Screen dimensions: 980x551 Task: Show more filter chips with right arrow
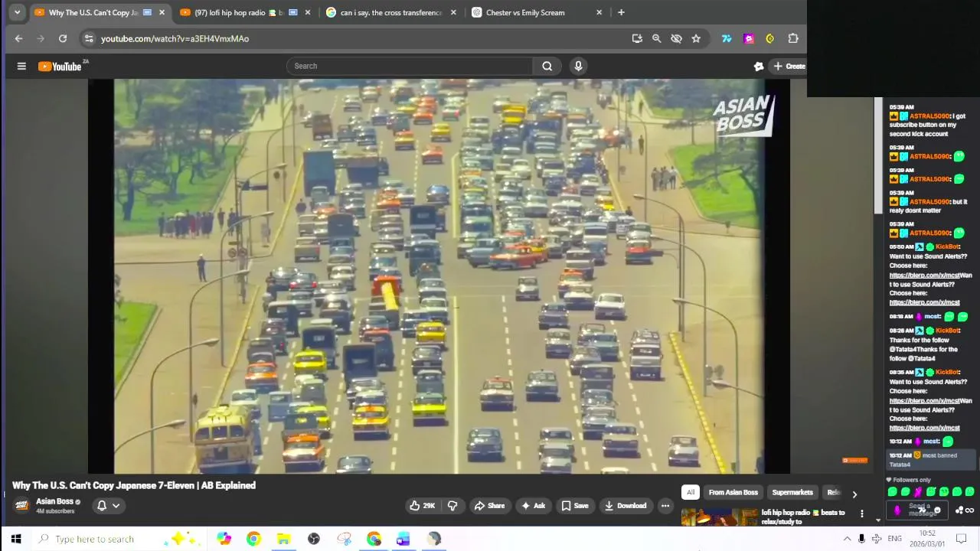(x=854, y=494)
